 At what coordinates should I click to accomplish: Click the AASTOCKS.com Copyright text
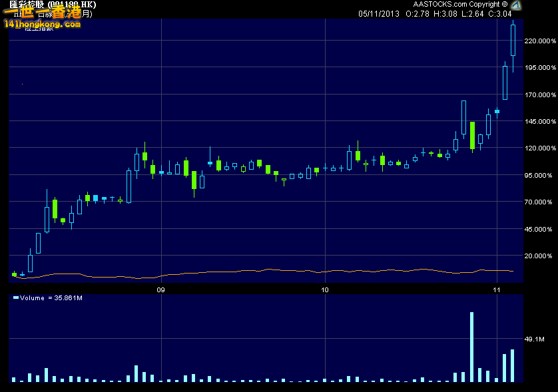tap(460, 4)
